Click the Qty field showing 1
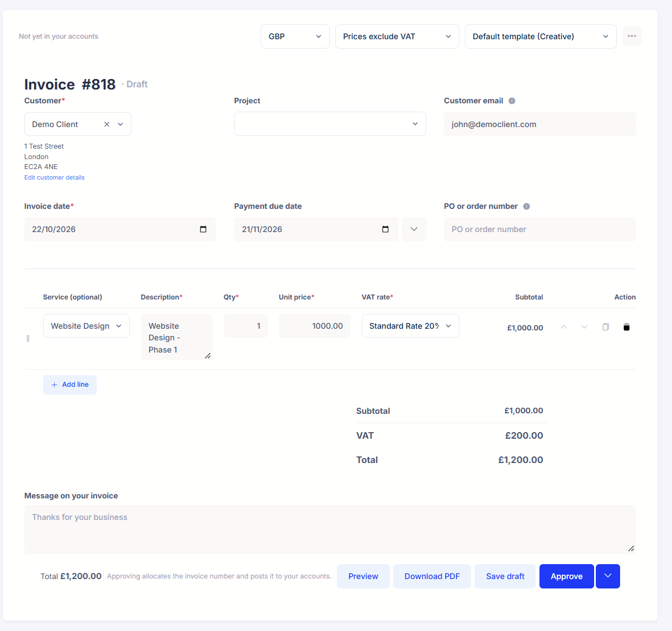 [246, 326]
